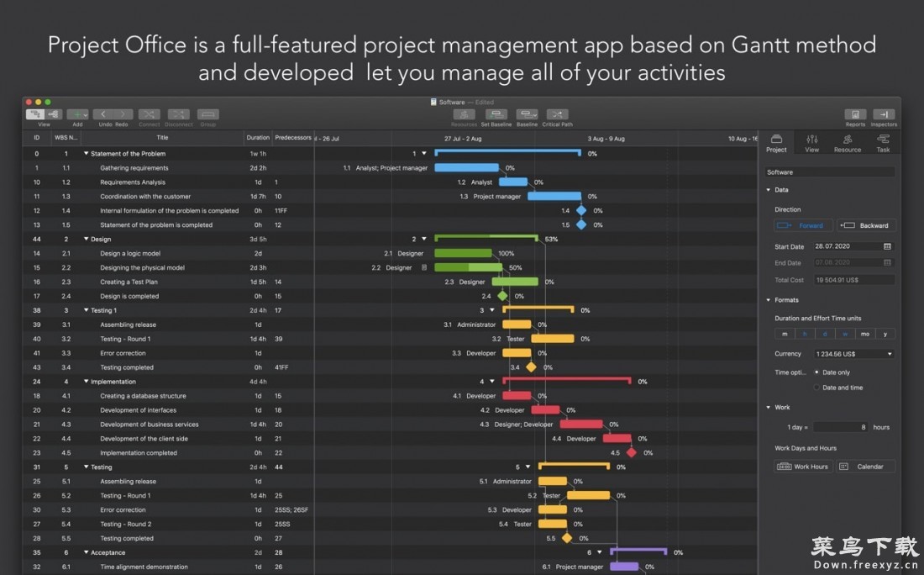Viewport: 924px width, 575px height.
Task: Click the WBS N... column header
Action: [x=66, y=138]
